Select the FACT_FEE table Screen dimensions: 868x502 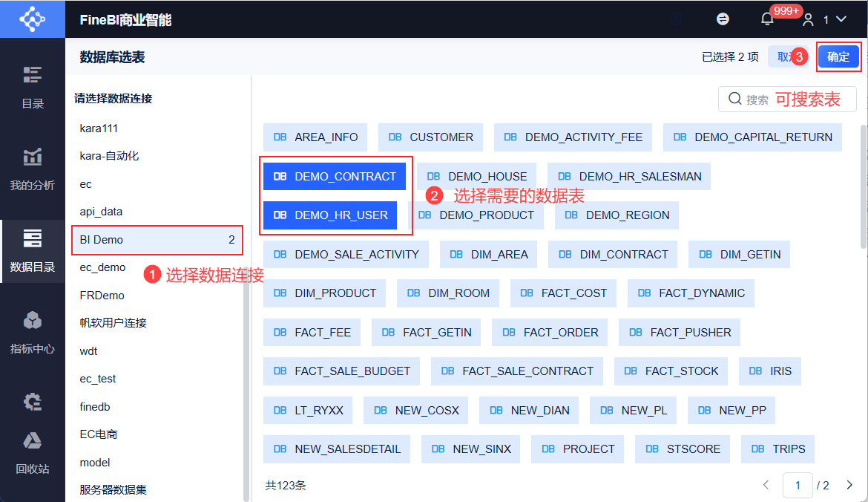point(312,333)
